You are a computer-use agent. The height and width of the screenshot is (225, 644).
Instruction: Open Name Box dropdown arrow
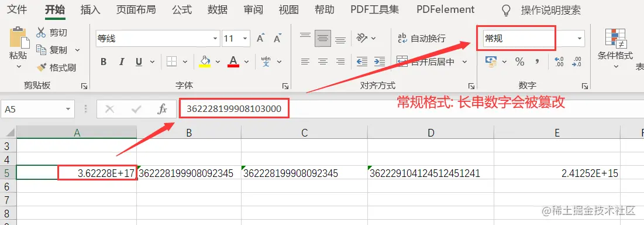point(68,110)
